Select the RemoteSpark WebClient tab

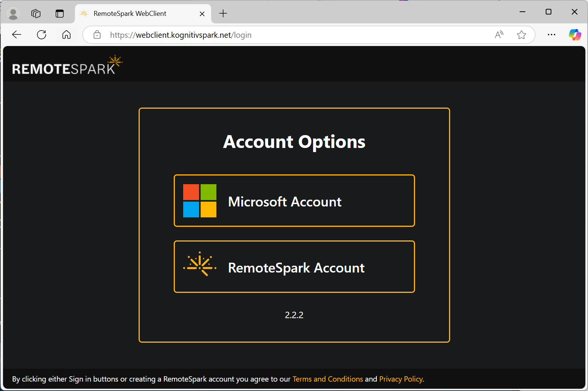[143, 14]
